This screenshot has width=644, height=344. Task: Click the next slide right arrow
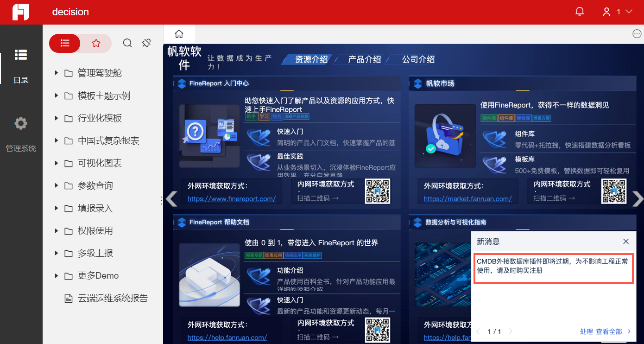(638, 198)
